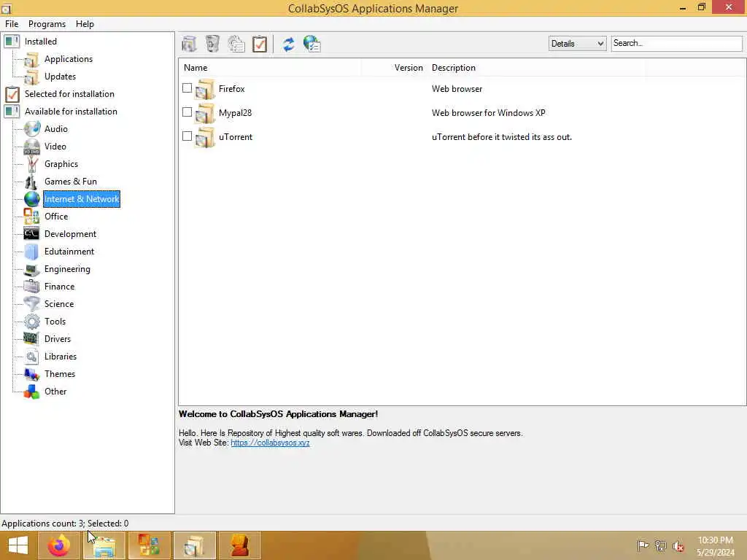Click the orange figure taskbar icon
Screen dimensions: 747x560
tap(240, 545)
